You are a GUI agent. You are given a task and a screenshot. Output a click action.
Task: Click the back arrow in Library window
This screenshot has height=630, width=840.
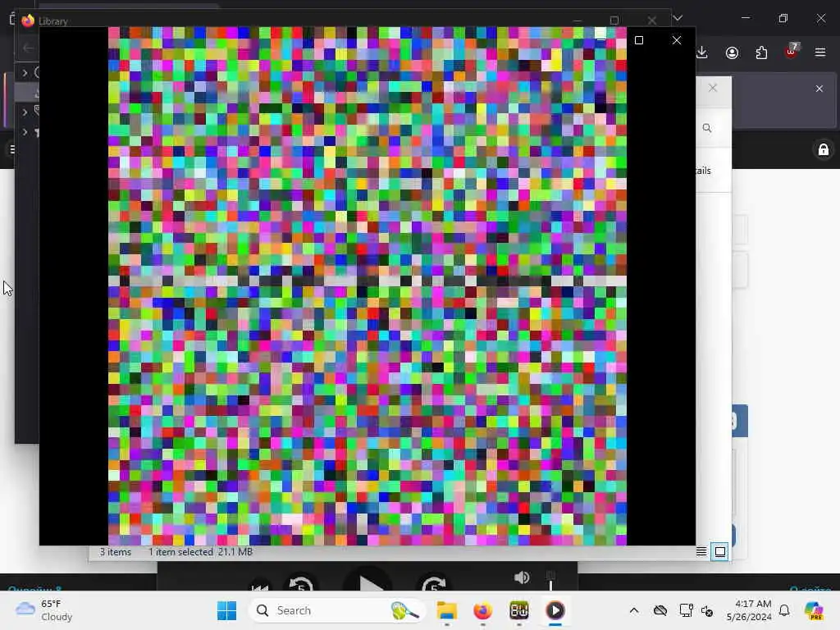[x=28, y=48]
